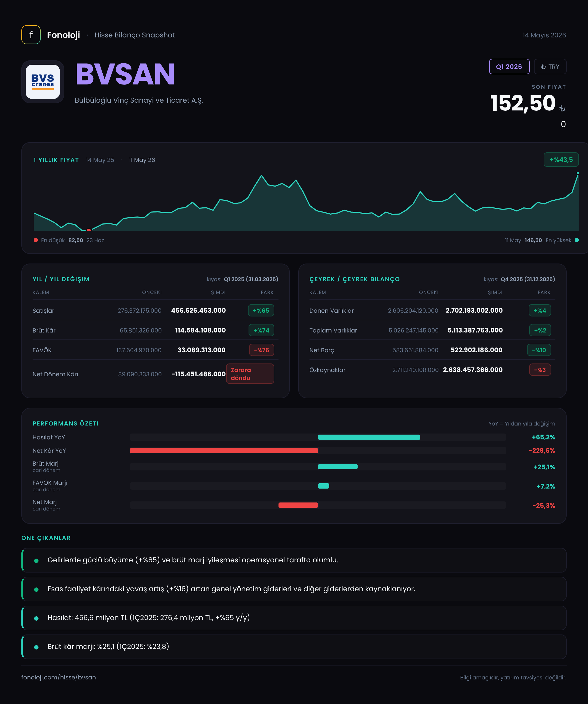Click the -%10 Net Borç badge
The image size is (588, 704).
[x=539, y=350]
